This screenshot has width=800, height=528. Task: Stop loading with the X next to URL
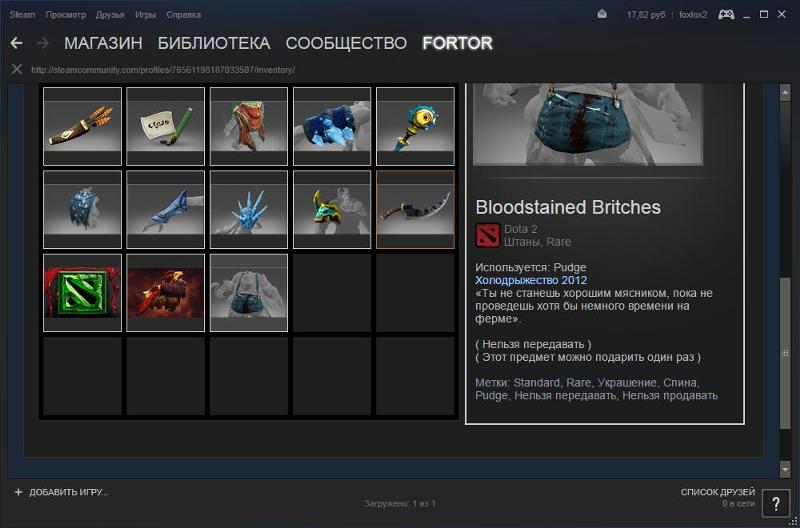click(x=17, y=69)
